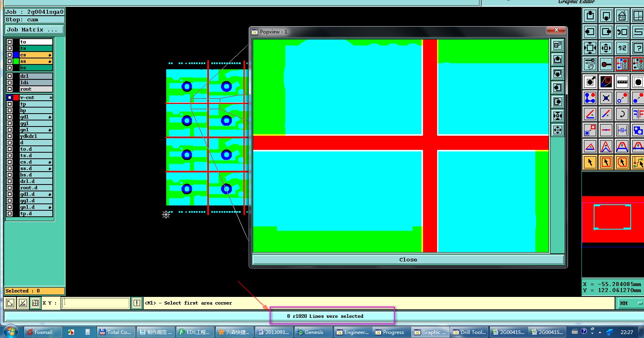Screen dimensions: 644x338
Task: Click the blue color swatch of cs layer
Action: (x=16, y=55)
